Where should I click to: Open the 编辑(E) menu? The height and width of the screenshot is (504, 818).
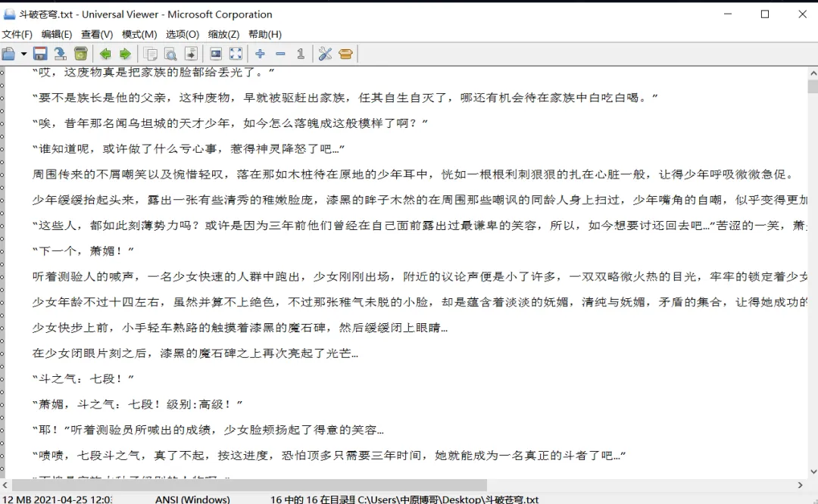coord(56,34)
